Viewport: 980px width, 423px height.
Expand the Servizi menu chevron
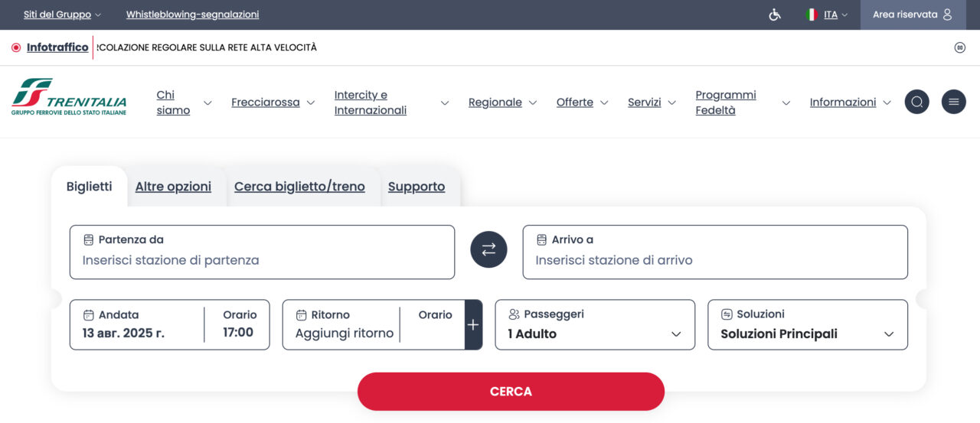[x=672, y=102]
